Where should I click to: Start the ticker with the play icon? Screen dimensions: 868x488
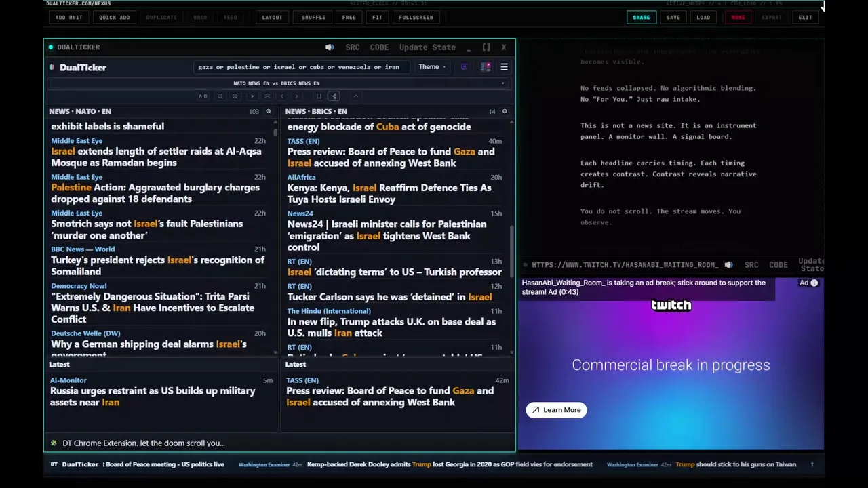252,96
